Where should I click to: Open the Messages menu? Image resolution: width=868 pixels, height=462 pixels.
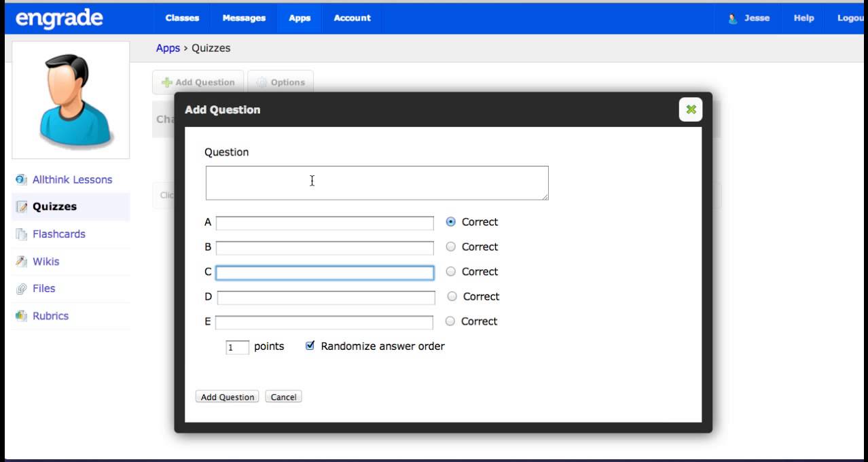click(244, 18)
